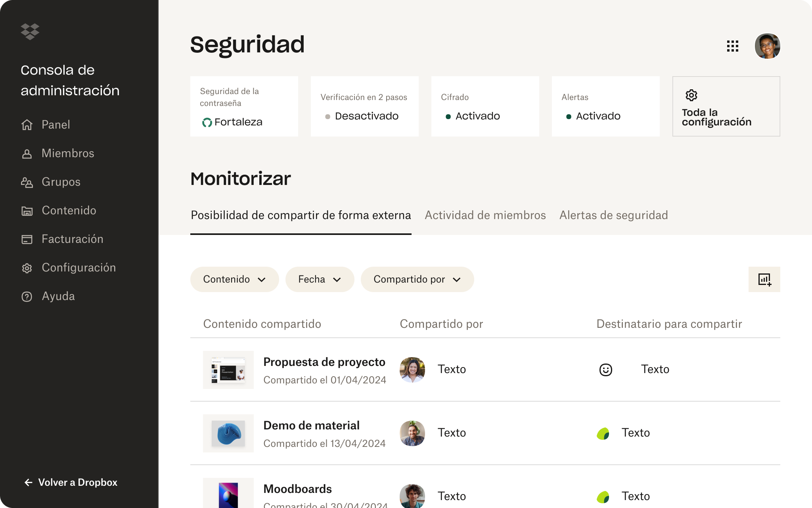812x508 pixels.
Task: Click the back arrow beside Volver a Dropbox
Action: pos(29,483)
